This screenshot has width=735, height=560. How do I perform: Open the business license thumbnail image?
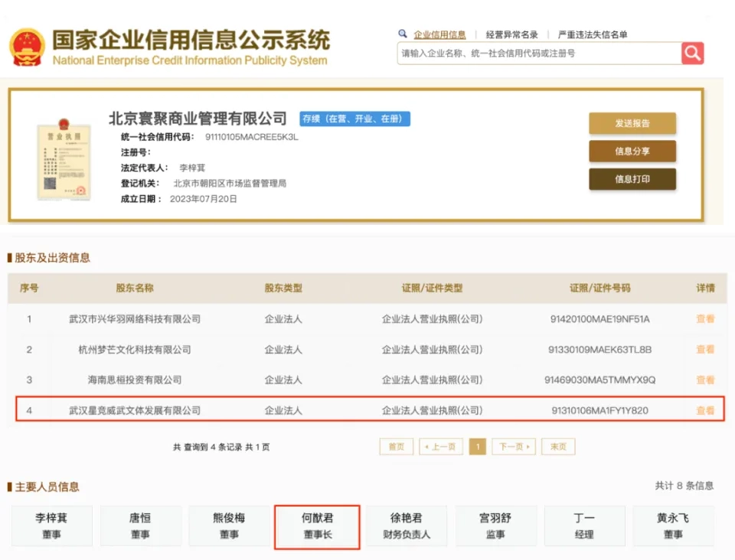tap(64, 160)
